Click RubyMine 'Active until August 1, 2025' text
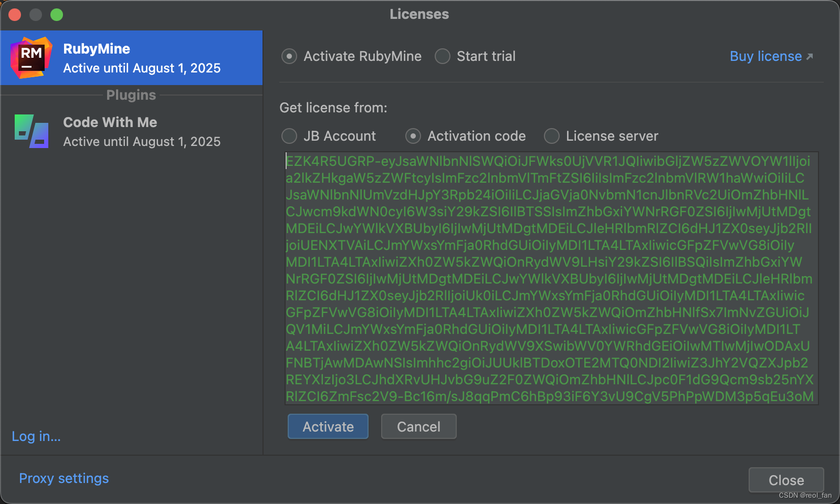The image size is (840, 504). coord(142,68)
